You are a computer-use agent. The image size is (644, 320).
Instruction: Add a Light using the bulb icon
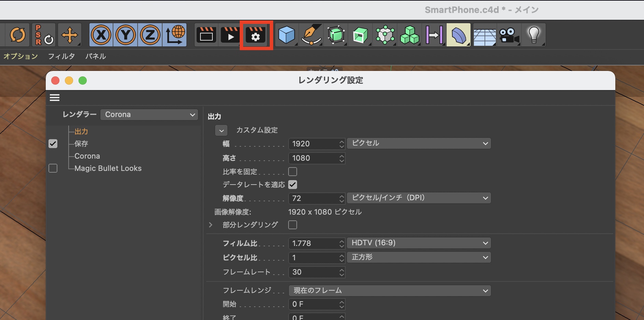point(533,35)
